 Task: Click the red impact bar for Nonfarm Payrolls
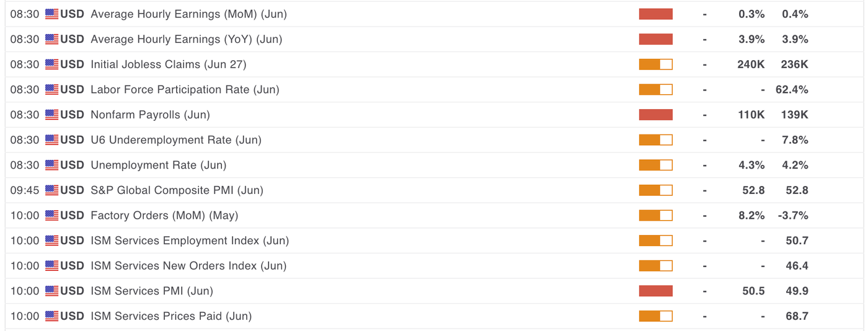(x=656, y=115)
